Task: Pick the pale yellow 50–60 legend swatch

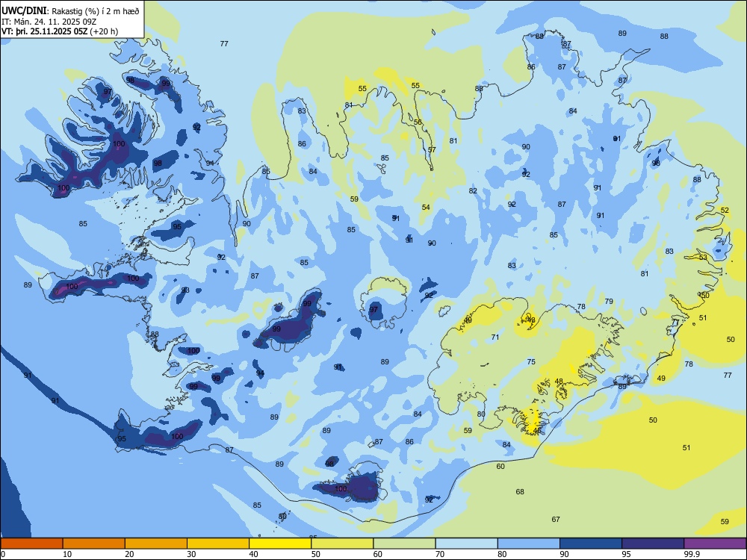Action: coord(342,544)
